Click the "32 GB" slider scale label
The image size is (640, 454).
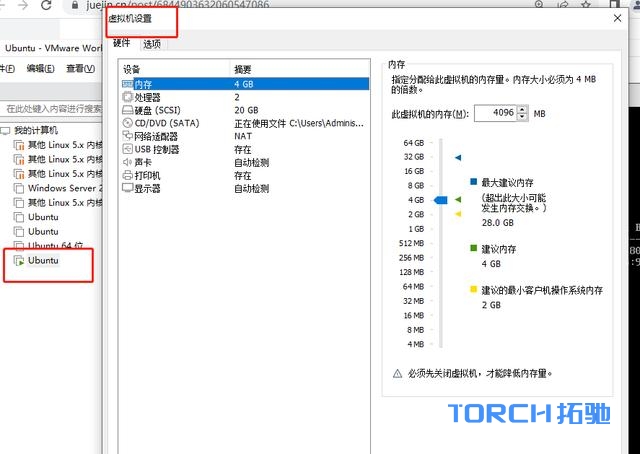413,157
